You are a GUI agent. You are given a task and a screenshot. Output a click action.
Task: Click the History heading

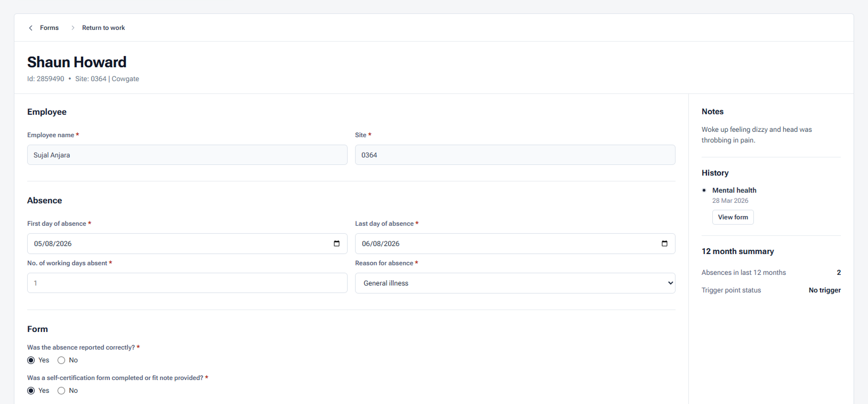click(715, 173)
